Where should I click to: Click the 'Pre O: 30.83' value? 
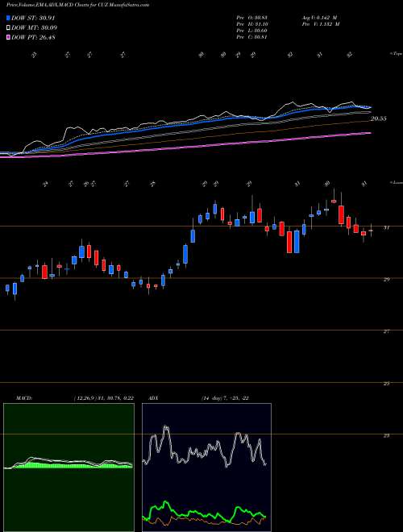pos(251,18)
